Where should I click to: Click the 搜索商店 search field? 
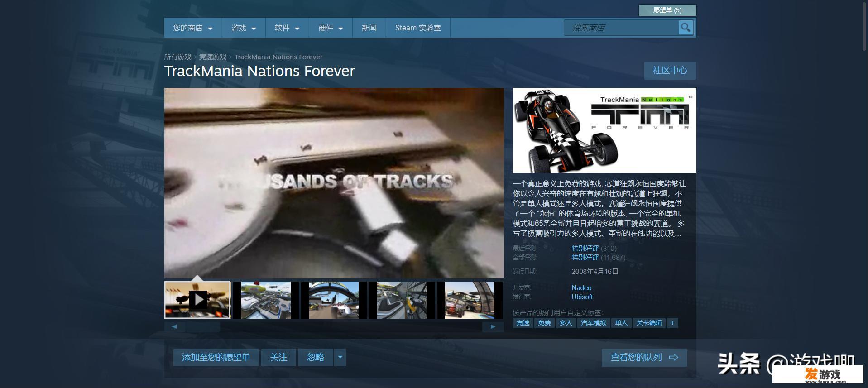click(x=621, y=28)
